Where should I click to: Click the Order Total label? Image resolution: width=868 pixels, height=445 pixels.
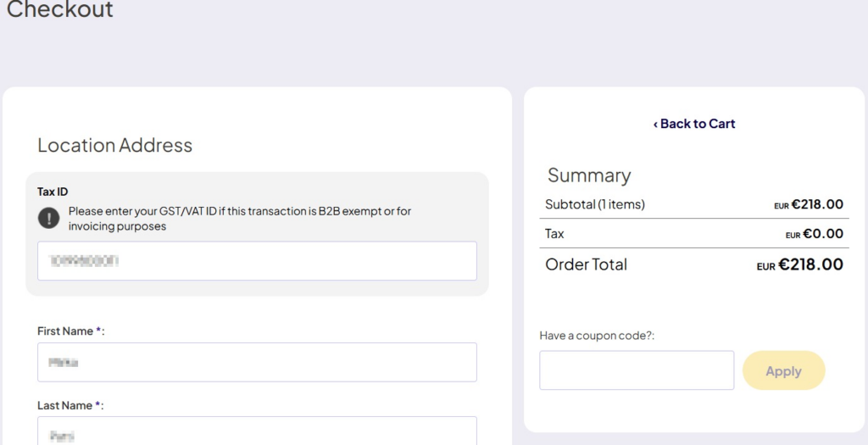coord(586,264)
